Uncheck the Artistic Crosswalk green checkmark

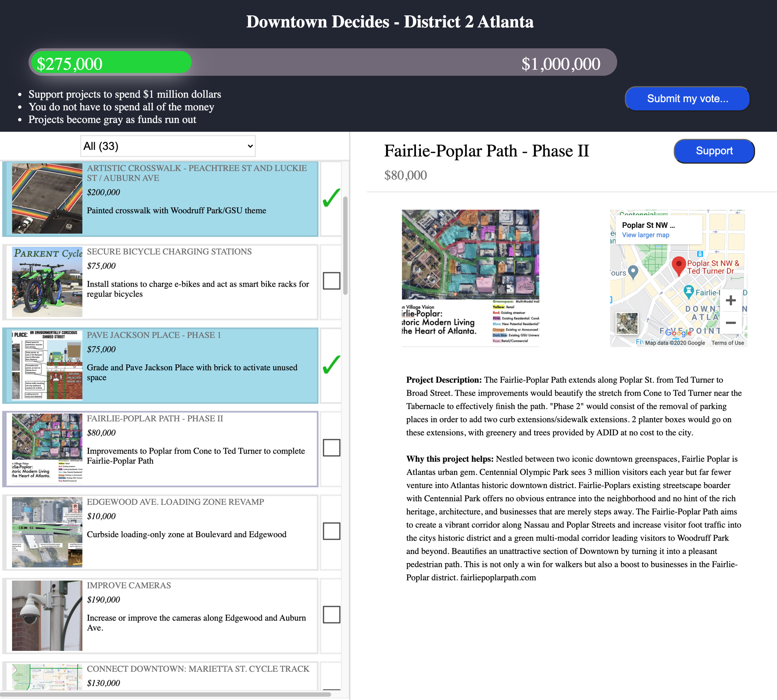[x=331, y=198]
